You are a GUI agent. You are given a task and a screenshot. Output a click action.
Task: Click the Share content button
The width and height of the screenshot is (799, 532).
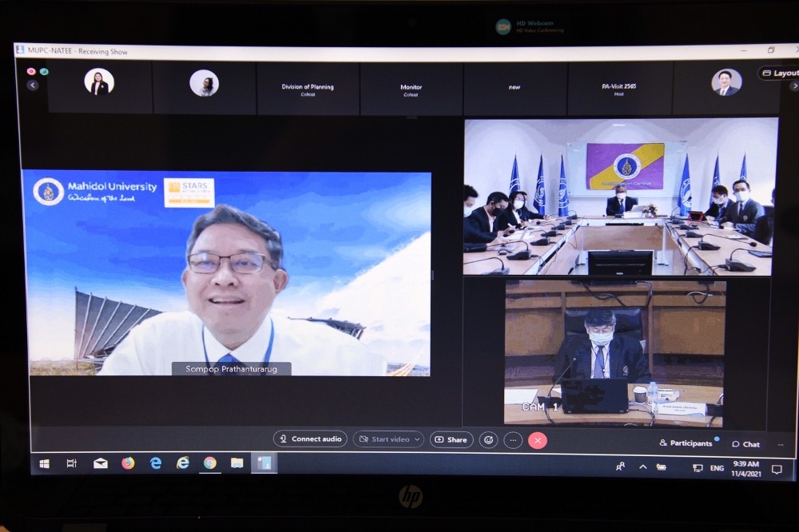[x=451, y=439]
